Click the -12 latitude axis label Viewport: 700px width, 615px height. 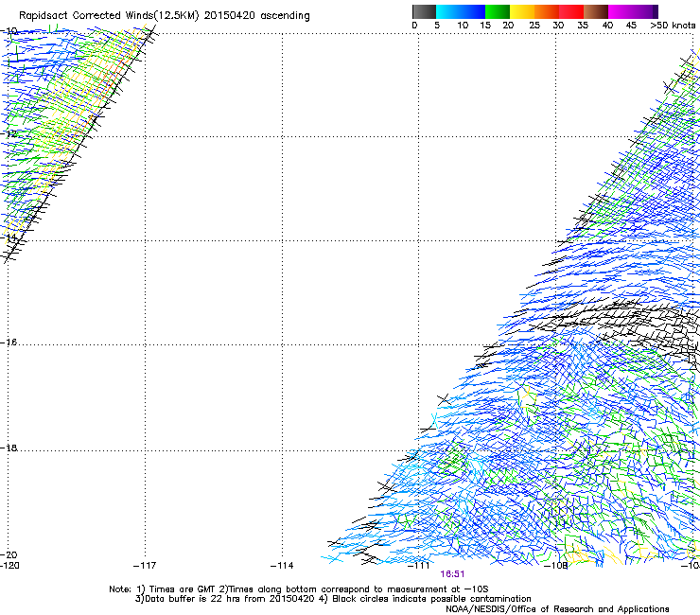coord(9,133)
